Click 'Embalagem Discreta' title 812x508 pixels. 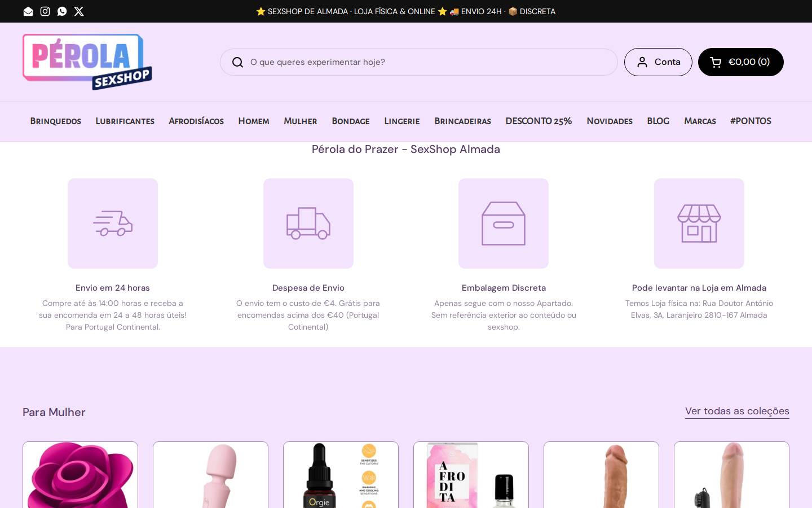(504, 288)
